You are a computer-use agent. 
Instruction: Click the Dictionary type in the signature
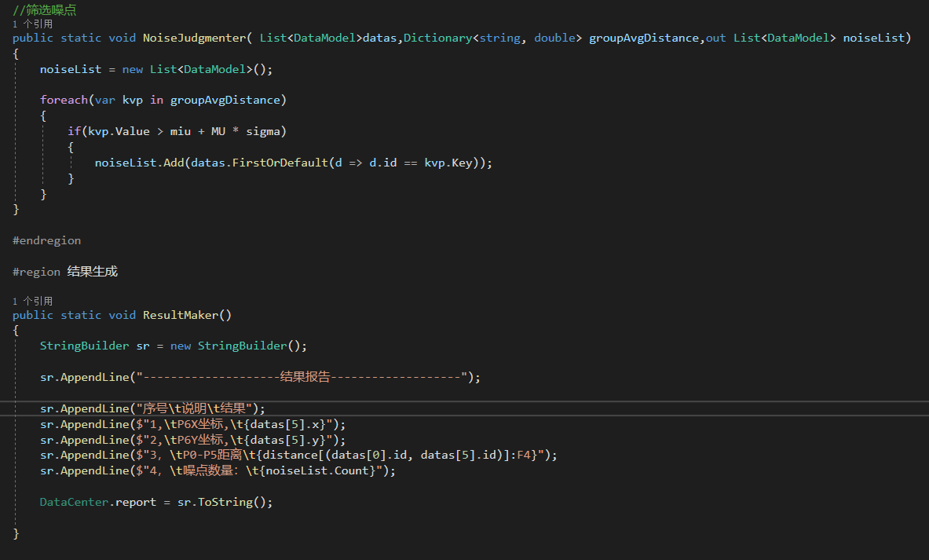[438, 38]
